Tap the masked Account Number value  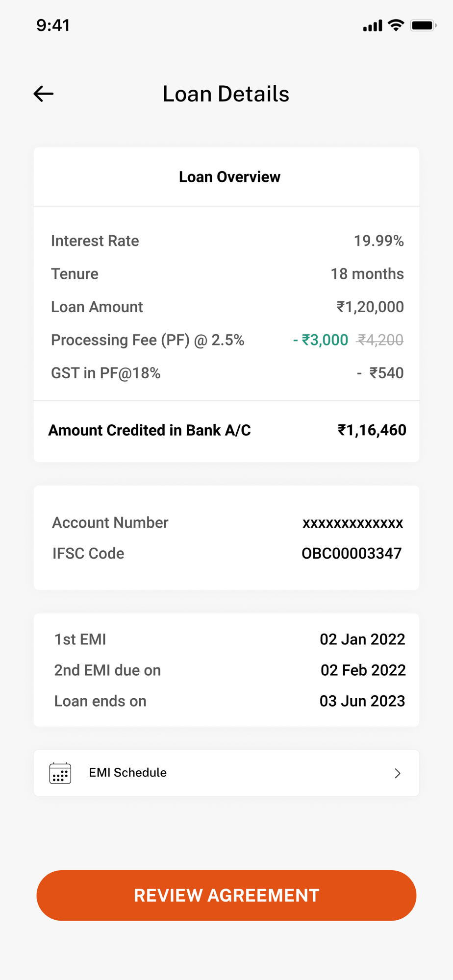tap(352, 523)
